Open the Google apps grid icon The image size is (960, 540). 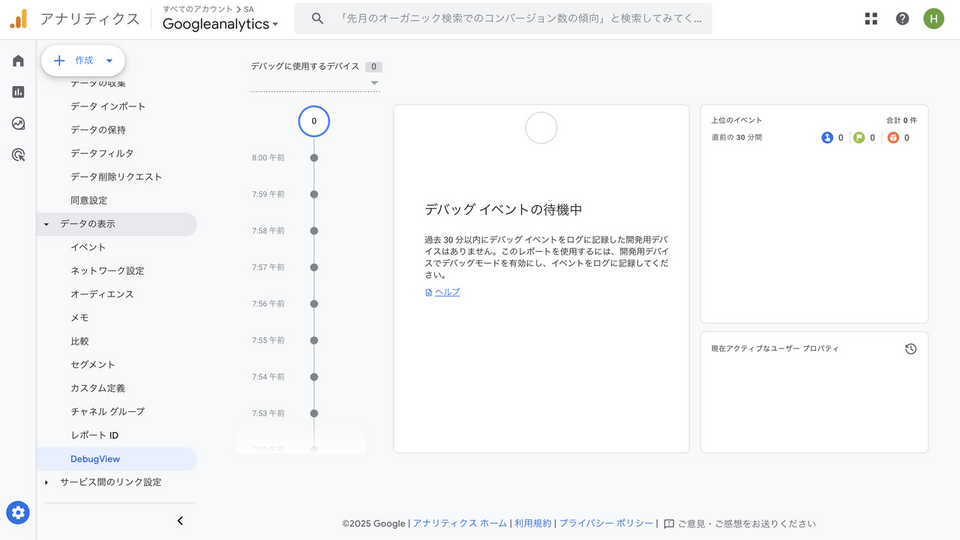coord(871,19)
